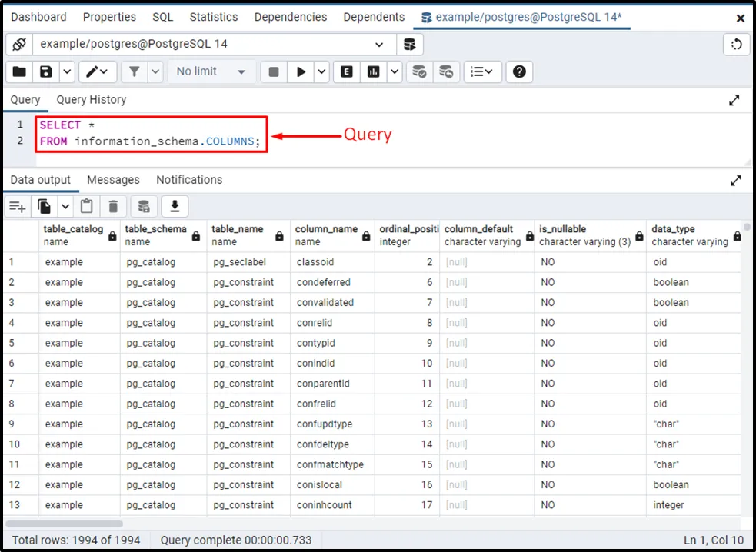Switch to the Dependencies tab
This screenshot has height=552, width=756.
click(290, 17)
